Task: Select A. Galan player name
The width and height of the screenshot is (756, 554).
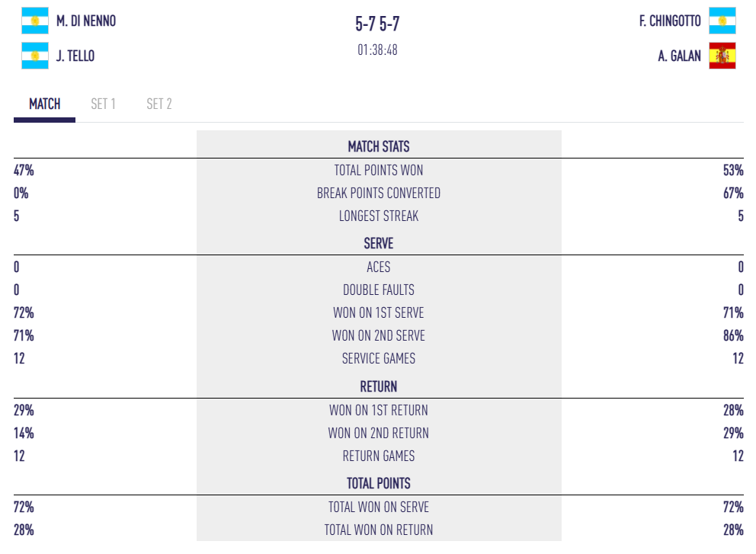Action: click(680, 56)
